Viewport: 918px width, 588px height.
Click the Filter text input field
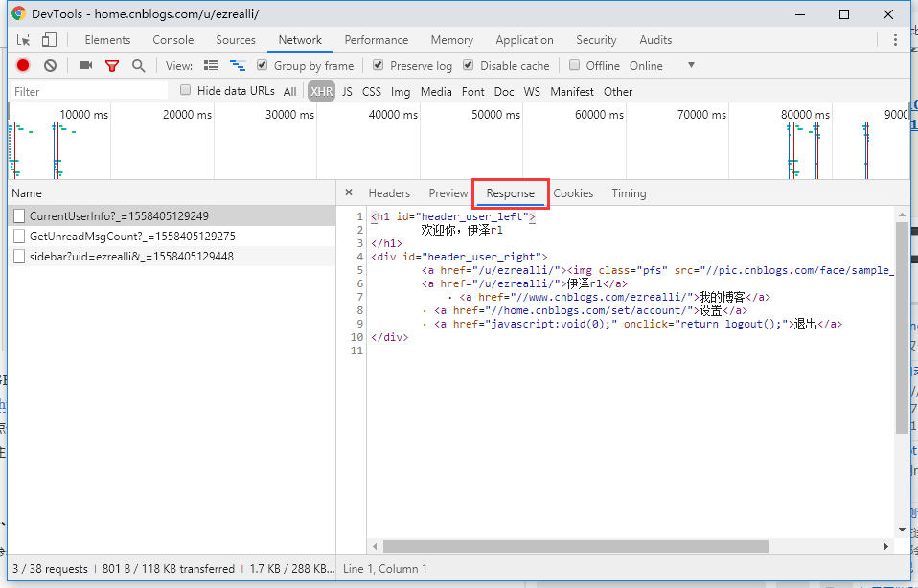coord(88,92)
